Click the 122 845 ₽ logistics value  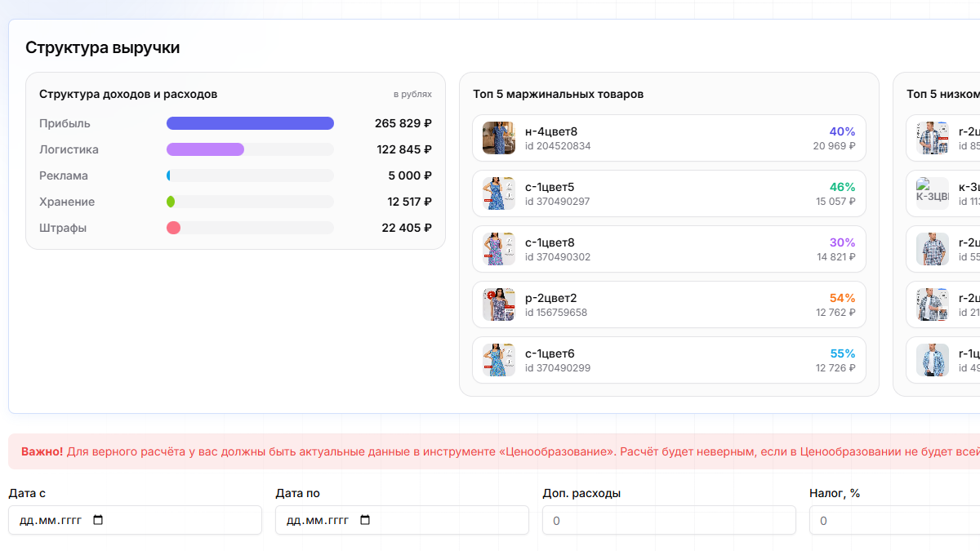tap(404, 149)
